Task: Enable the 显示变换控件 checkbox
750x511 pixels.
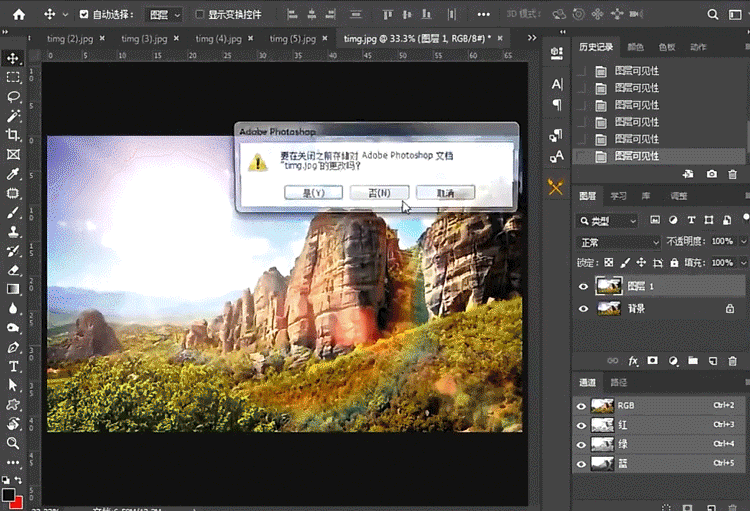Action: [199, 14]
